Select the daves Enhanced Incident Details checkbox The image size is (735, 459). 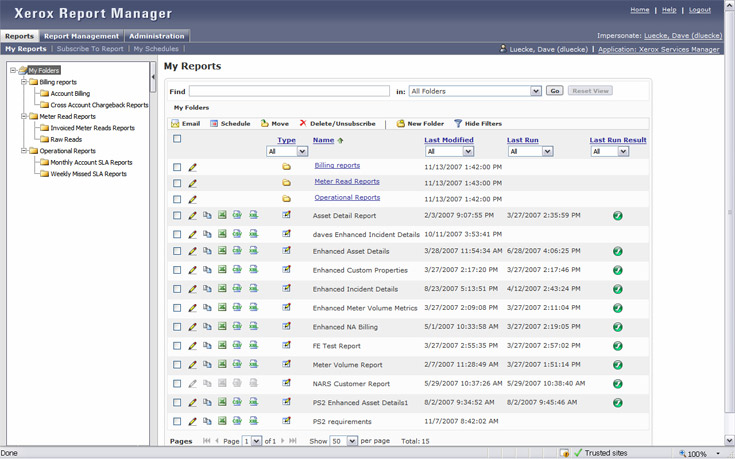tap(177, 234)
